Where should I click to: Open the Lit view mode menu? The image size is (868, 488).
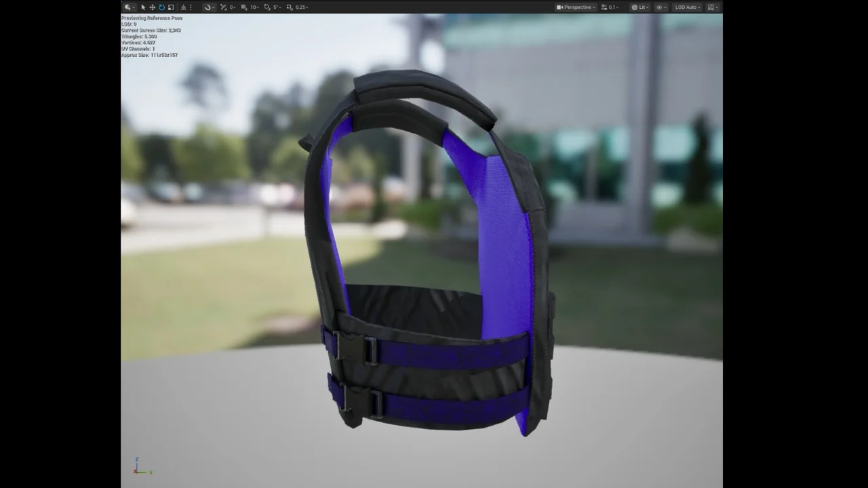pos(639,7)
